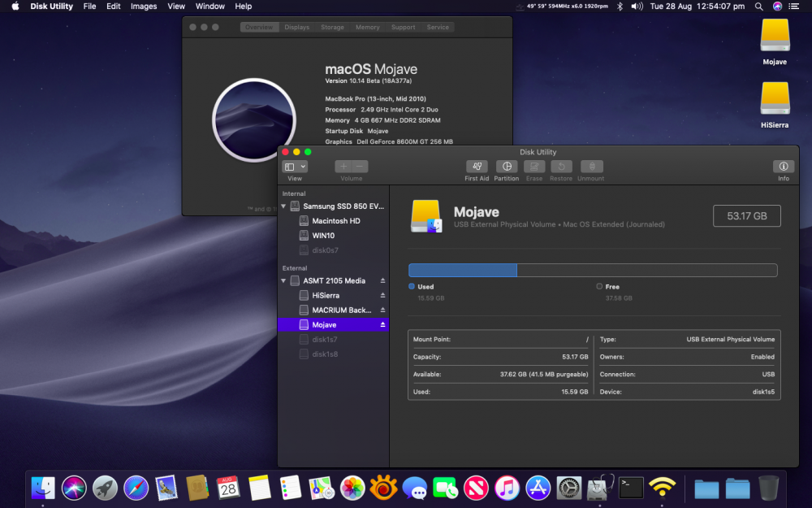Screen dimensions: 812x508
Task: Launch Safari from the Dock
Action: 136,488
